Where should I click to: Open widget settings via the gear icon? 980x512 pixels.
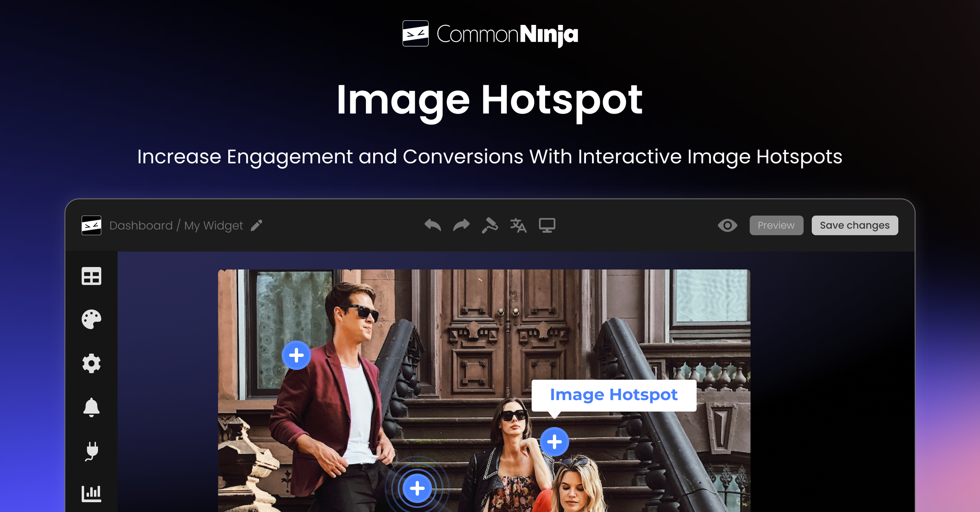[x=92, y=363]
